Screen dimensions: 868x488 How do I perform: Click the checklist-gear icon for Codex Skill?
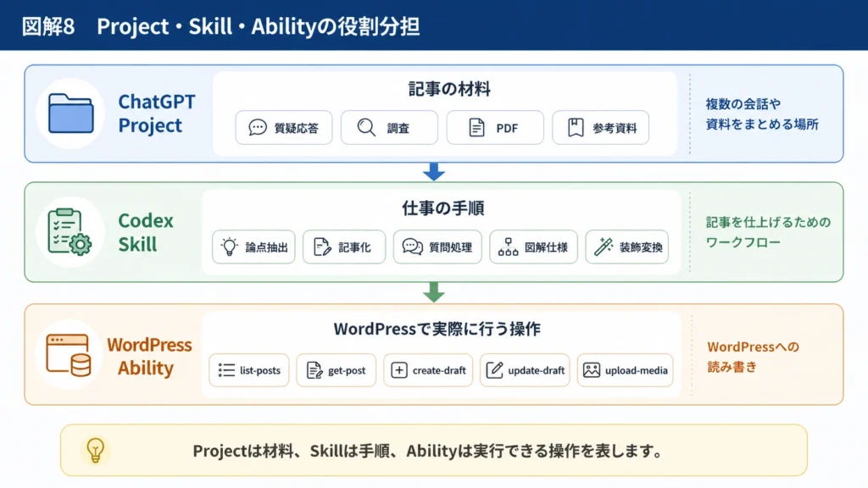(x=70, y=232)
